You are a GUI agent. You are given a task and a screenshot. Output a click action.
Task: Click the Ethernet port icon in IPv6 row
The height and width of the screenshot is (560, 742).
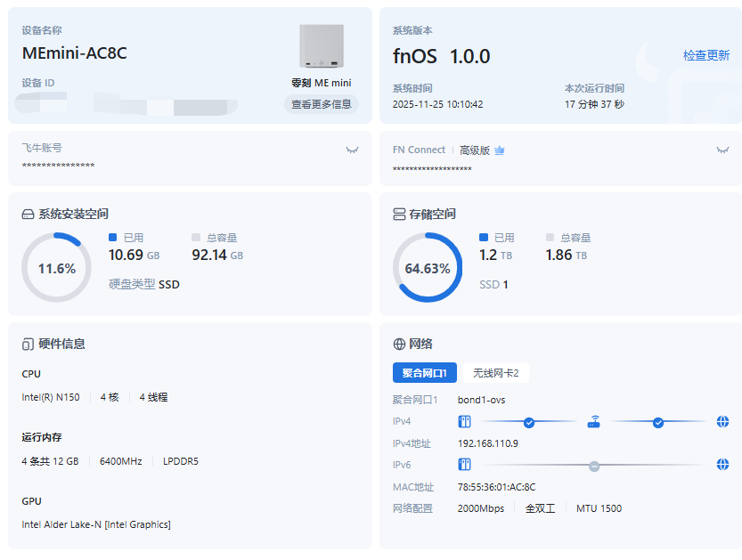click(x=464, y=465)
